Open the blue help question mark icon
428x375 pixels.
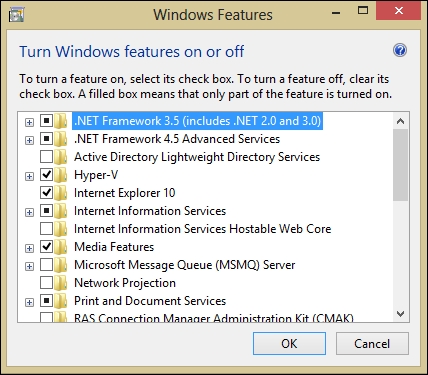(400, 50)
